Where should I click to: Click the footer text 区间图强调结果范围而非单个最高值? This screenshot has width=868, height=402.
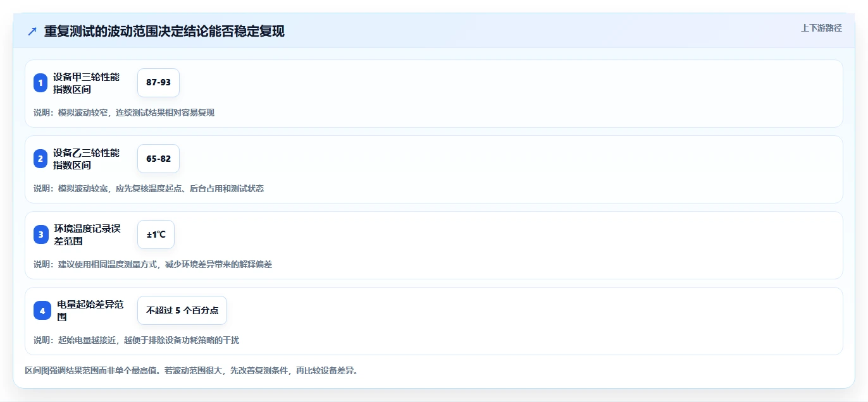coord(192,370)
